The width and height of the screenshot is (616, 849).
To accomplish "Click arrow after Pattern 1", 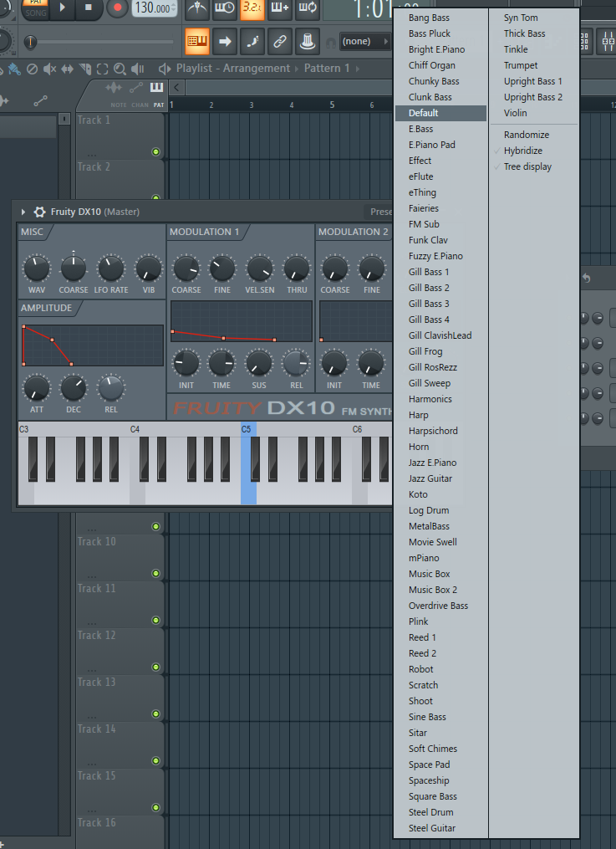I will (358, 69).
